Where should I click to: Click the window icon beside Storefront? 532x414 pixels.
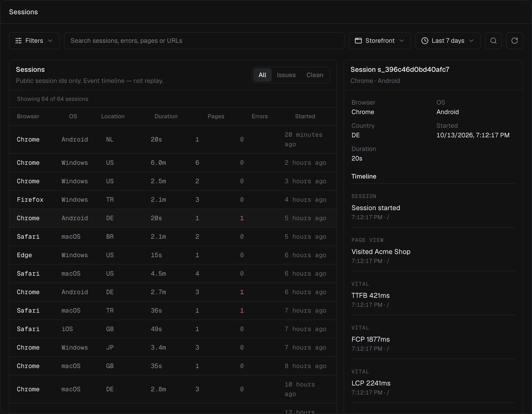(x=358, y=41)
